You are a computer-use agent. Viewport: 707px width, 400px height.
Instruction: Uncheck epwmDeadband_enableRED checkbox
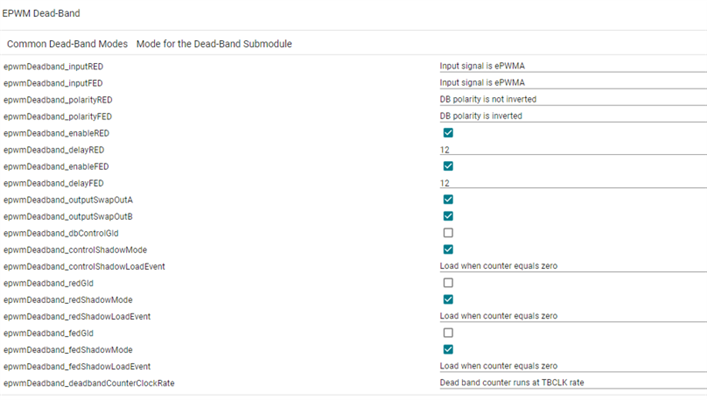[448, 133]
